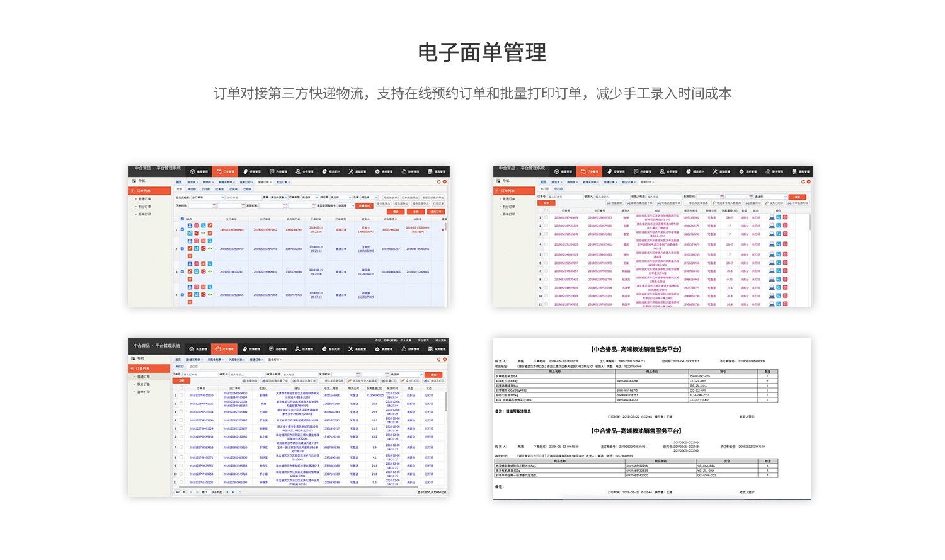Click orange pencil edit icon in row 1, top-left screenshot
The image size is (945, 560).
pyautogui.click(x=210, y=226)
